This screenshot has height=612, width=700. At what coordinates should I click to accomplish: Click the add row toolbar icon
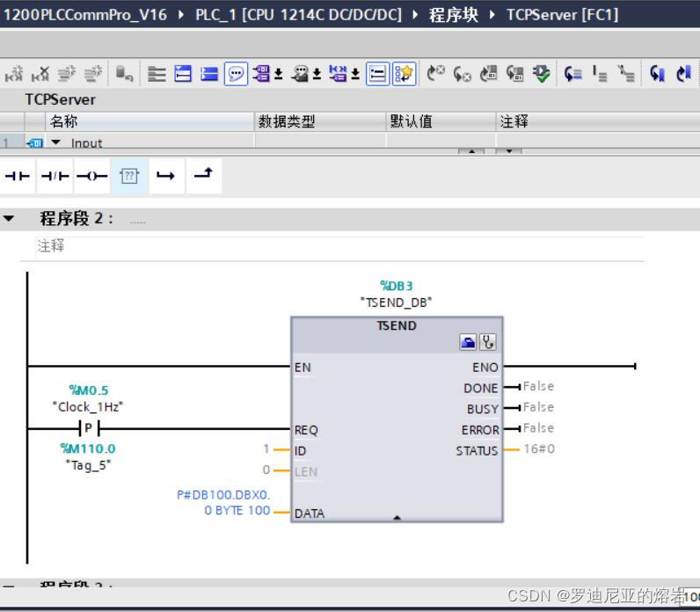pos(93,74)
